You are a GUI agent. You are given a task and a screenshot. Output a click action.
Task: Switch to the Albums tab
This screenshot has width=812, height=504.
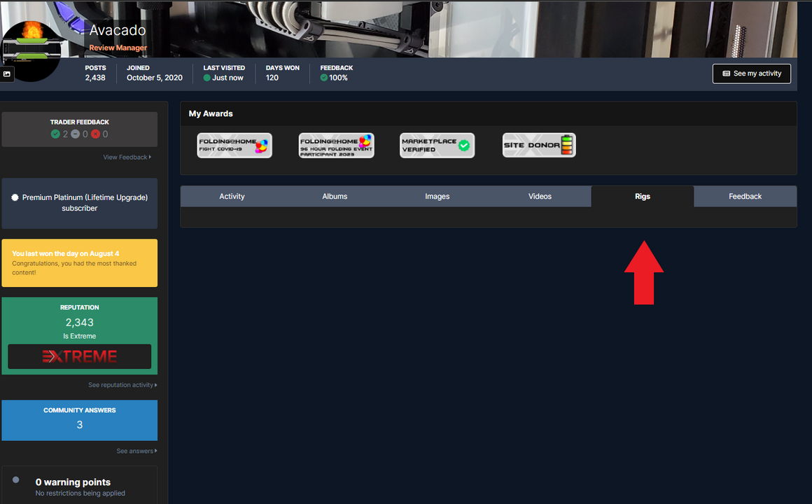coord(335,197)
